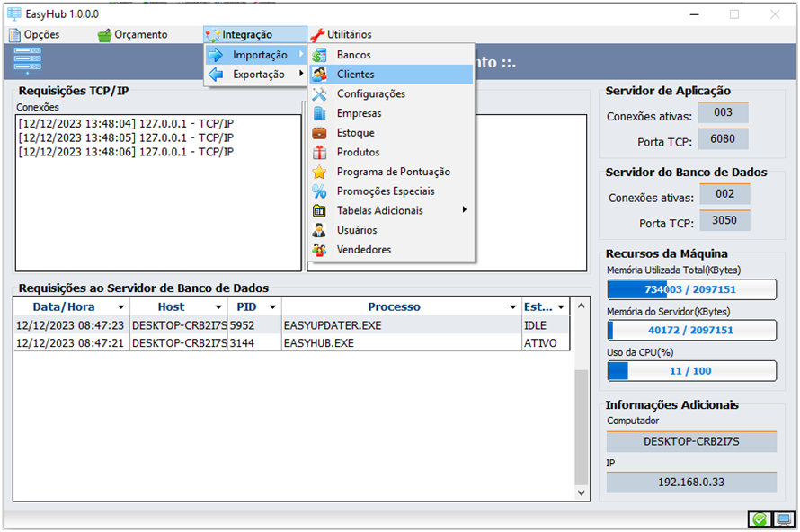Image resolution: width=800 pixels, height=532 pixels.
Task: Click the Empresas building icon
Action: 319,114
